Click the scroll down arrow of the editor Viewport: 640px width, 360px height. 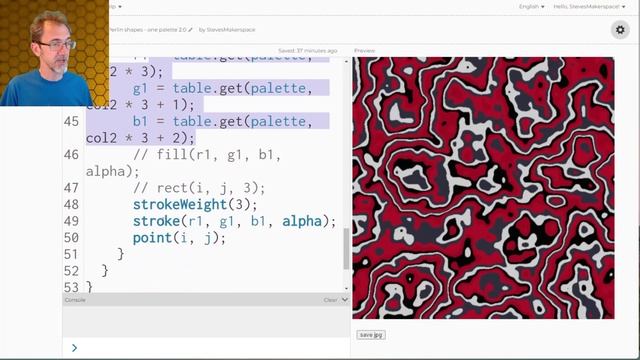point(347,289)
